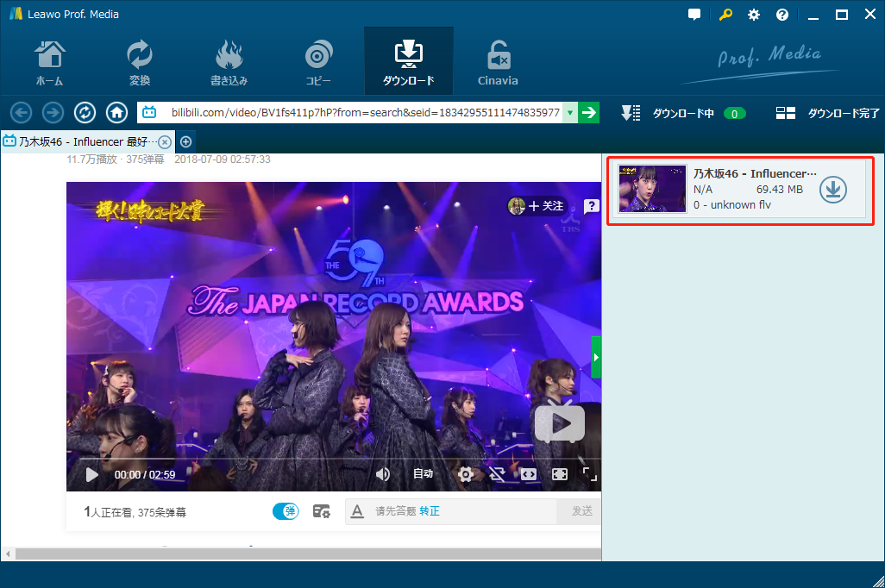Image resolution: width=885 pixels, height=588 pixels.
Task: Close the 乃木坂46 - Influencer tab
Action: coord(164,141)
